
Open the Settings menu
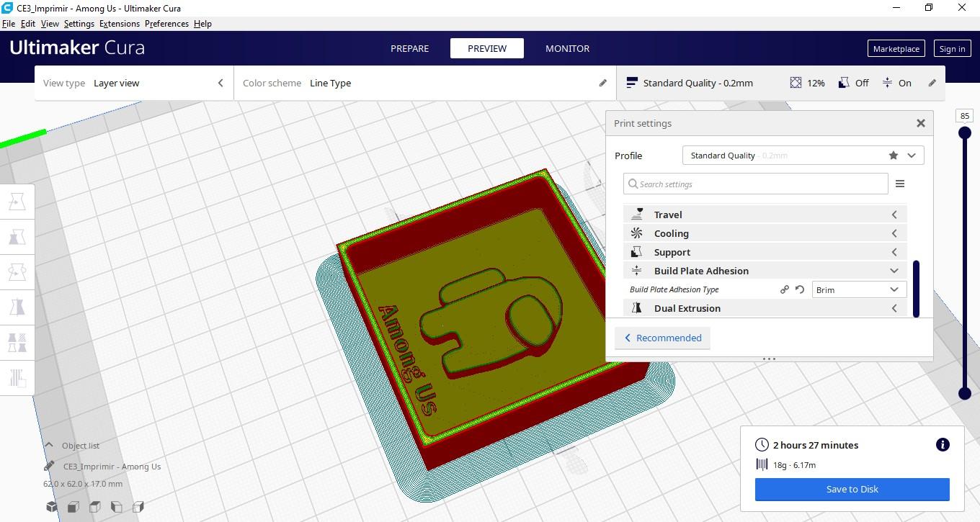79,24
